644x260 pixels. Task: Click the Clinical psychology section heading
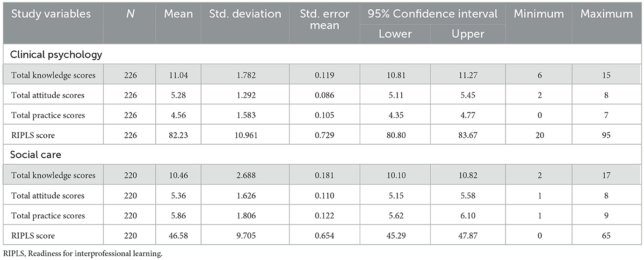56,55
